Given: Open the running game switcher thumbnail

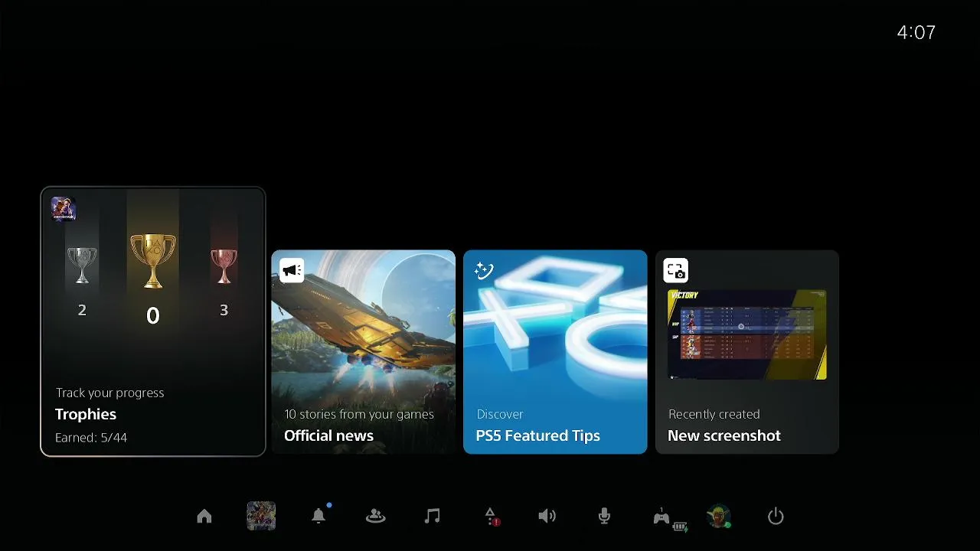Looking at the screenshot, I should point(261,517).
